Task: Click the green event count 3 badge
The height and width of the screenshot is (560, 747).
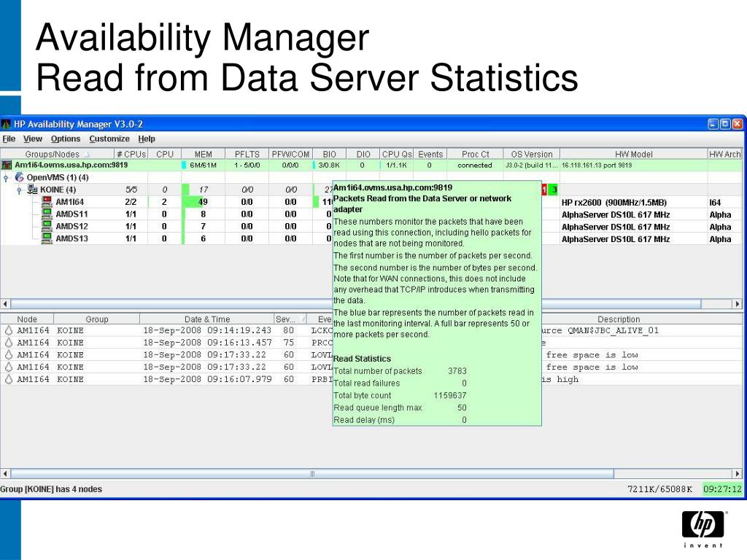Action: click(553, 190)
